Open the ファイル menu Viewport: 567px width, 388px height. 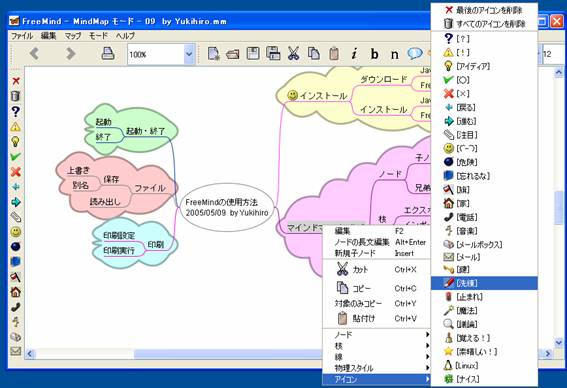(22, 36)
